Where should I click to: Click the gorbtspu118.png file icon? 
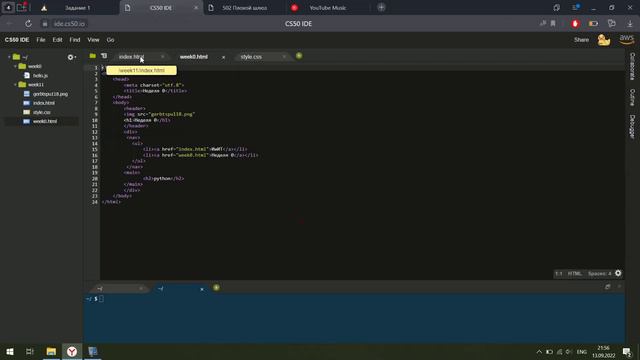27,94
